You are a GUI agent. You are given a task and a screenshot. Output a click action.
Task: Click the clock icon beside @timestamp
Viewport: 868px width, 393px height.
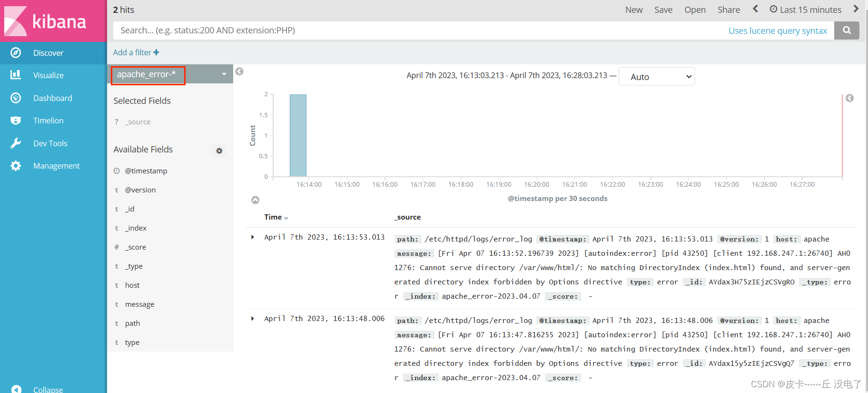[117, 171]
